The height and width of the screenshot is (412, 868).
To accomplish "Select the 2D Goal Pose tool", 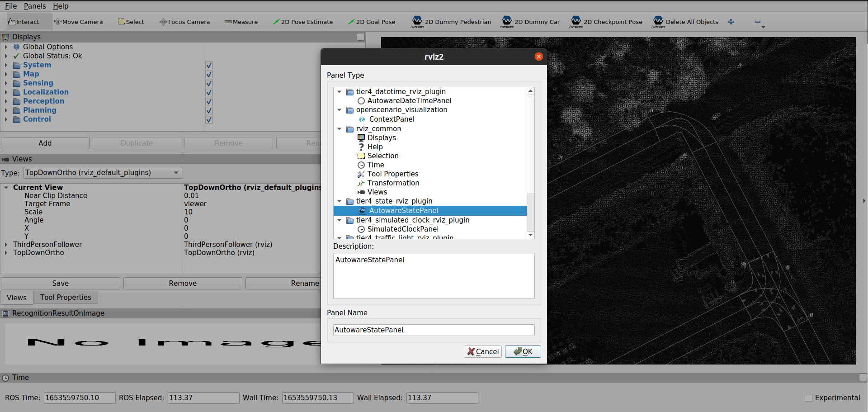I will point(371,22).
